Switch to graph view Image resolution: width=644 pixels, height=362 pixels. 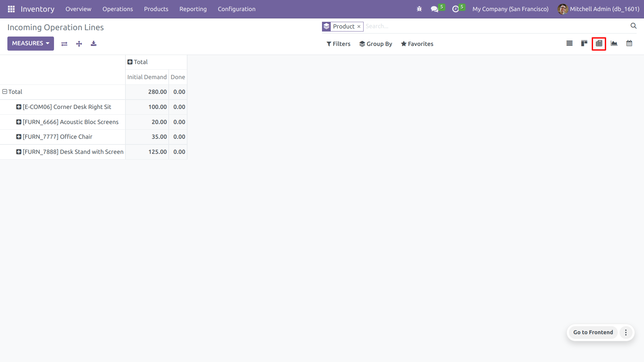click(614, 44)
